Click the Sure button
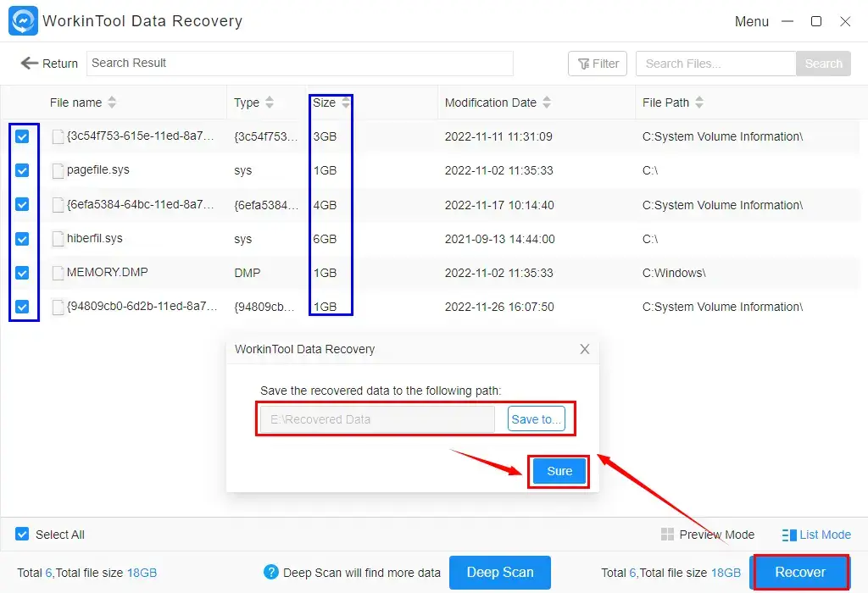 tap(559, 471)
